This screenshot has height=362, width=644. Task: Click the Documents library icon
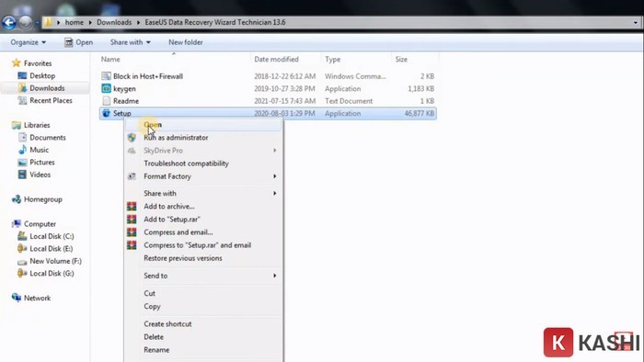(22, 137)
